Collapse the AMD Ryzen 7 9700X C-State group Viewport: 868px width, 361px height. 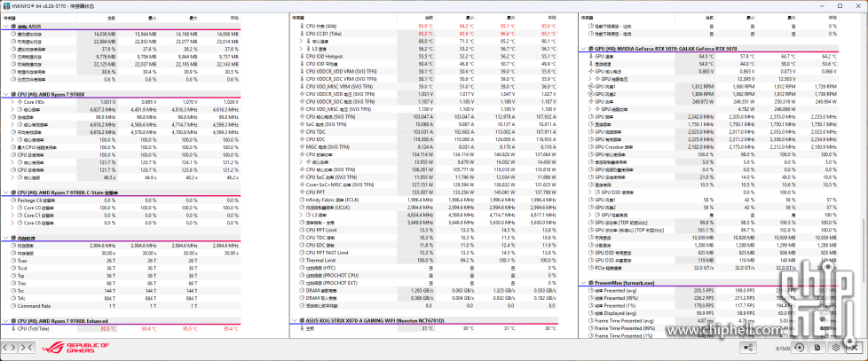[5, 192]
